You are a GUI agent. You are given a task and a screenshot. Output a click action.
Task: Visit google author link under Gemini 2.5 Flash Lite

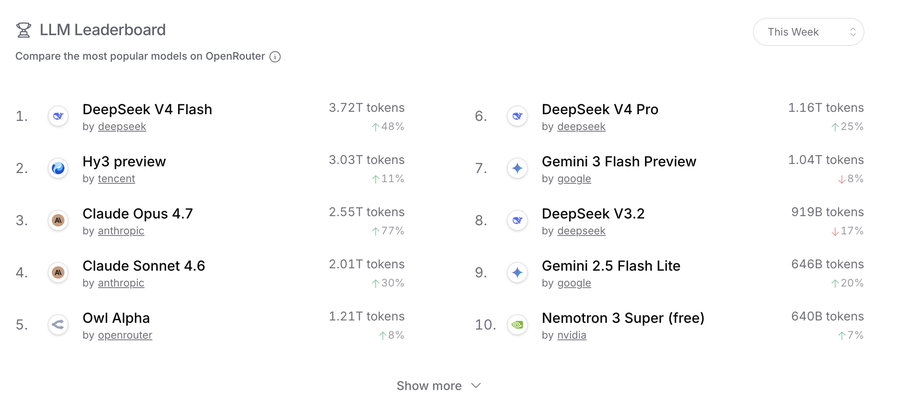tap(574, 283)
